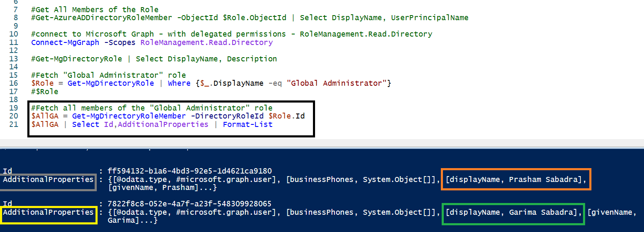Click "[businessPhones, System.Object[]]" in second record

[x=361, y=212]
